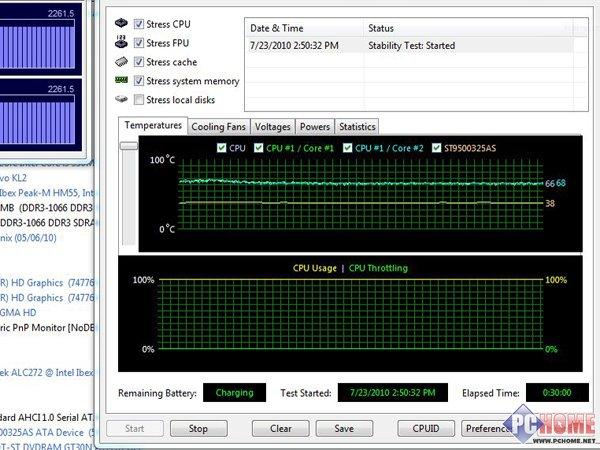Click the CPU chip icon beside Stress CPU
600x450 pixels.
121,23
